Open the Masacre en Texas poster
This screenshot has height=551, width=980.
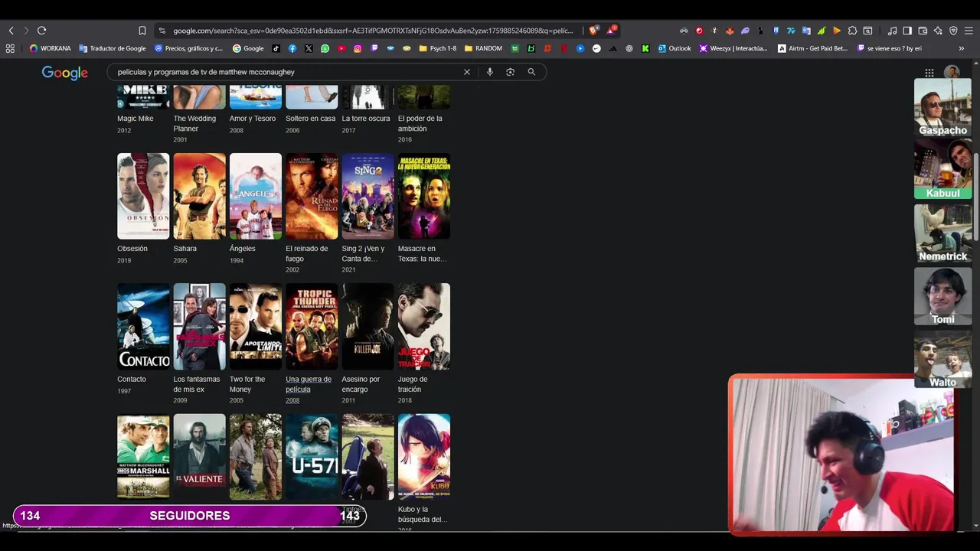[x=424, y=196]
